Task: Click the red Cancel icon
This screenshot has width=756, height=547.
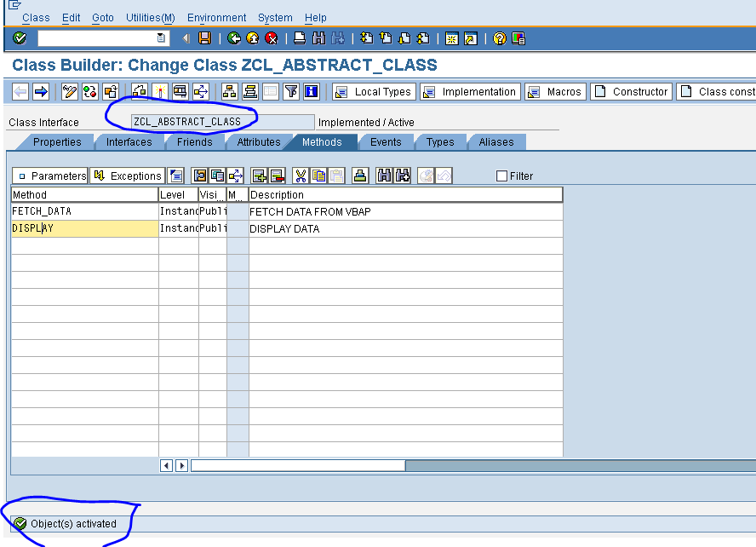Action: (x=272, y=38)
